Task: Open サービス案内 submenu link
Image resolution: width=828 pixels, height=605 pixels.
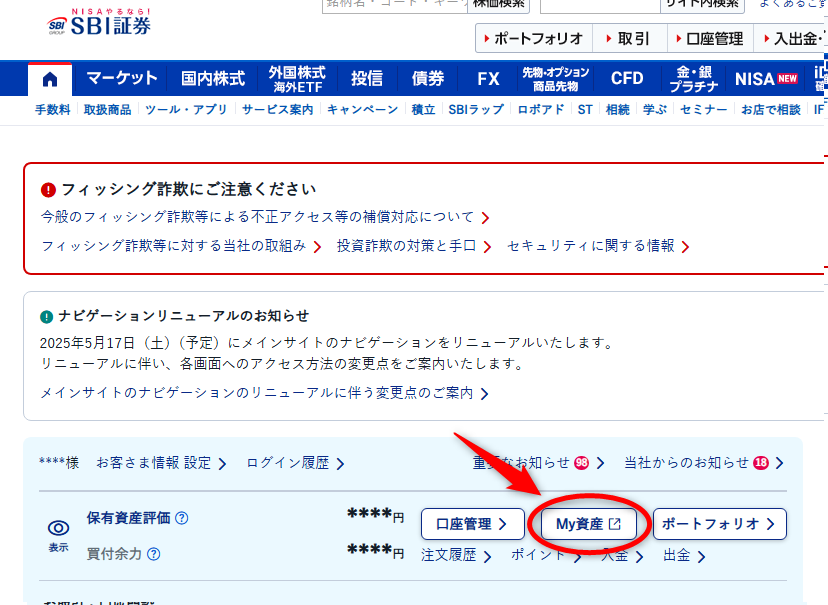Action: click(277, 109)
